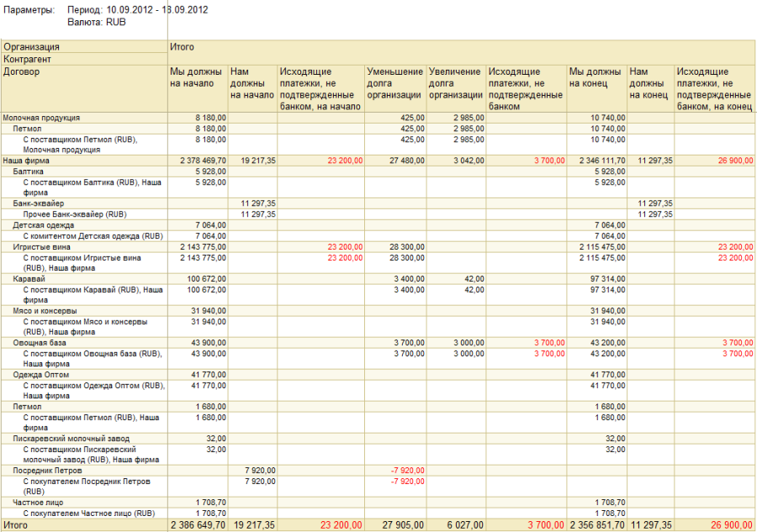Select contract "С комитентом Детская одежда (RUB)"

93,236
